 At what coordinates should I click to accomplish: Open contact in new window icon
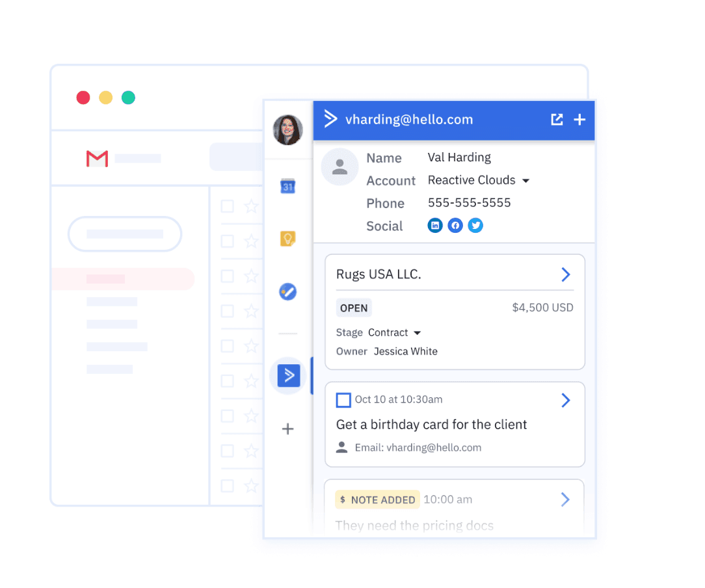557,119
